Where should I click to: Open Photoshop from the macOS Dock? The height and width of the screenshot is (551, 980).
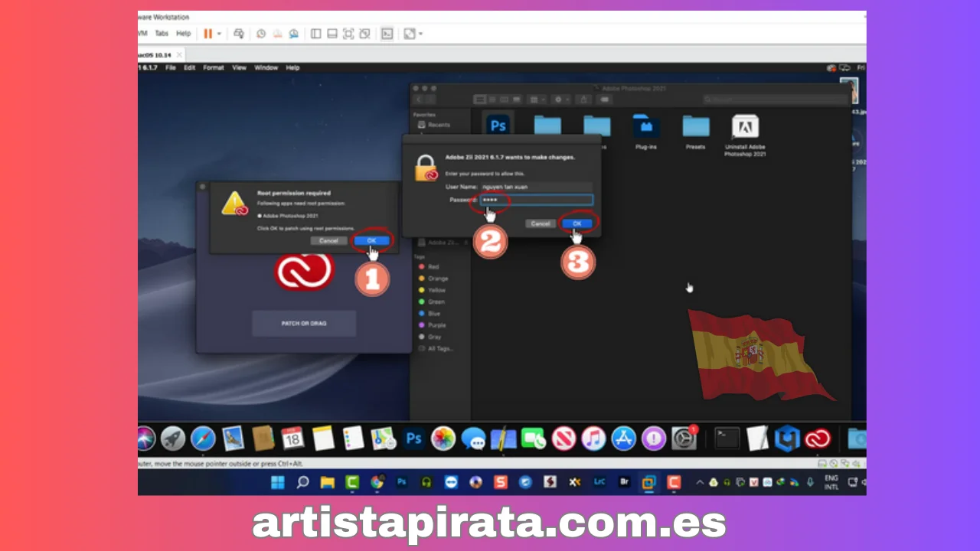coord(414,439)
